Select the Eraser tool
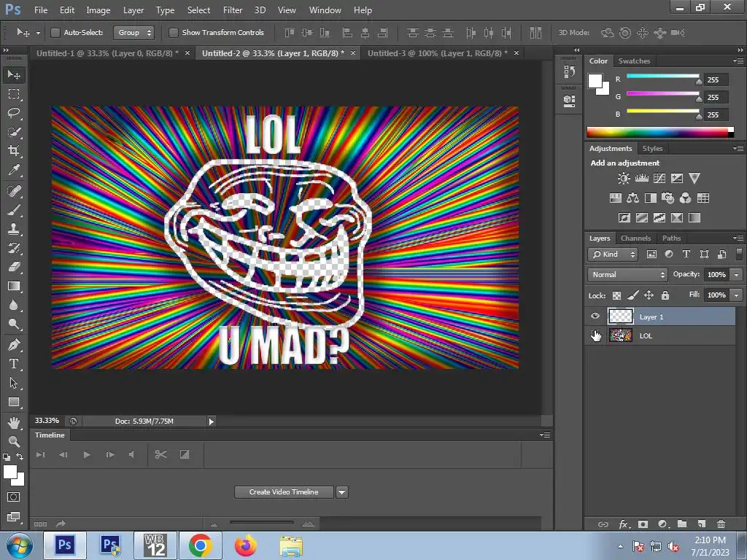The height and width of the screenshot is (560, 747). click(x=14, y=267)
